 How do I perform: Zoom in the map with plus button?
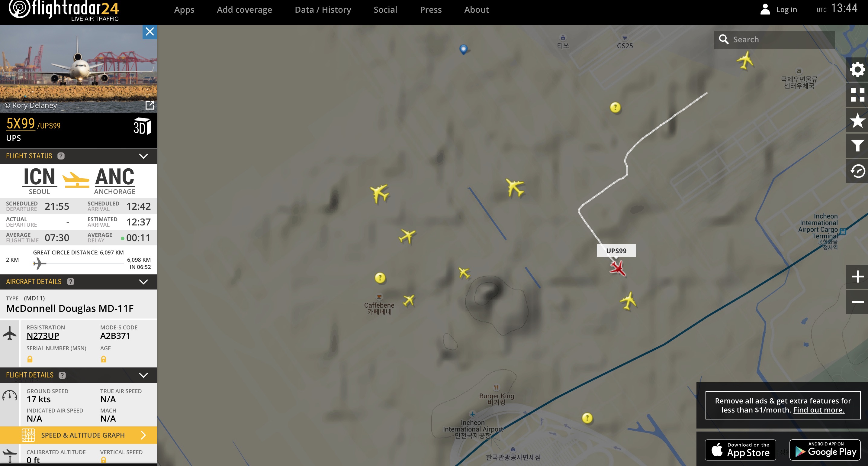click(x=857, y=277)
